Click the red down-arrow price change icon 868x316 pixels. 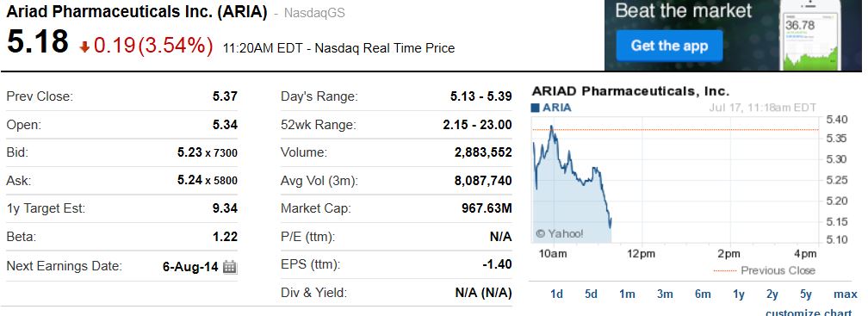click(x=84, y=47)
